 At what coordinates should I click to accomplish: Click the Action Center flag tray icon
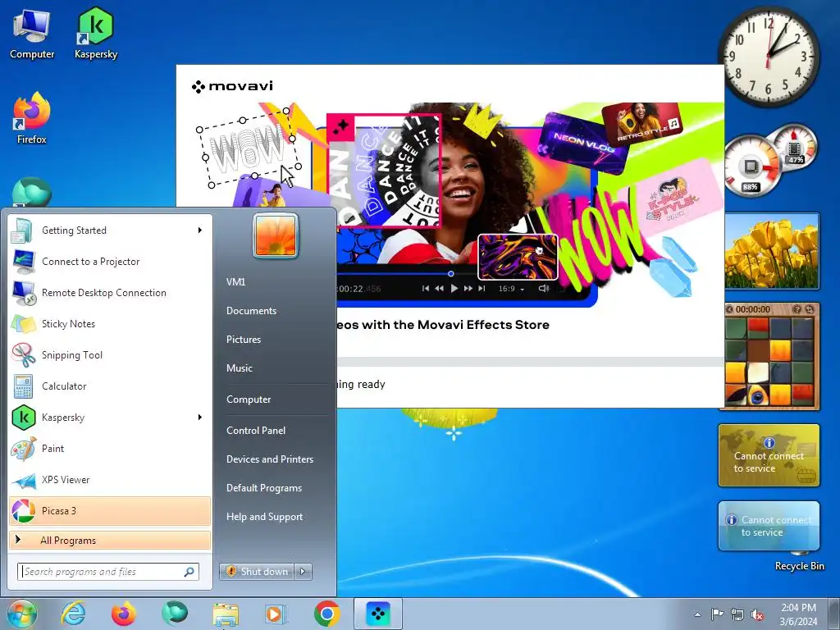pos(717,614)
